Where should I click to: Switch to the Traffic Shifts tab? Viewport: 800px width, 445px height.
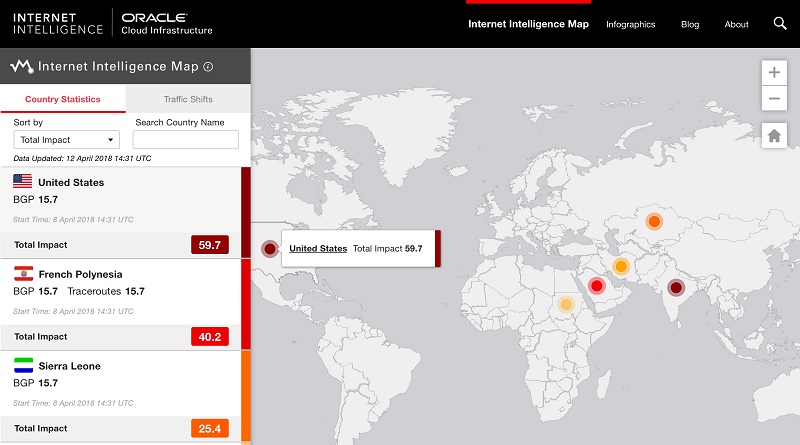(188, 99)
